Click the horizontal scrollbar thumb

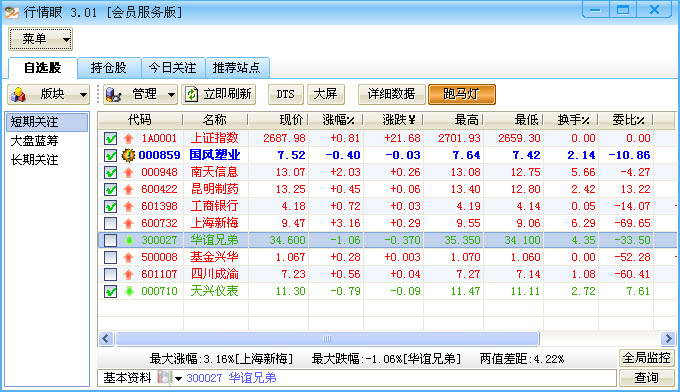tap(327, 338)
